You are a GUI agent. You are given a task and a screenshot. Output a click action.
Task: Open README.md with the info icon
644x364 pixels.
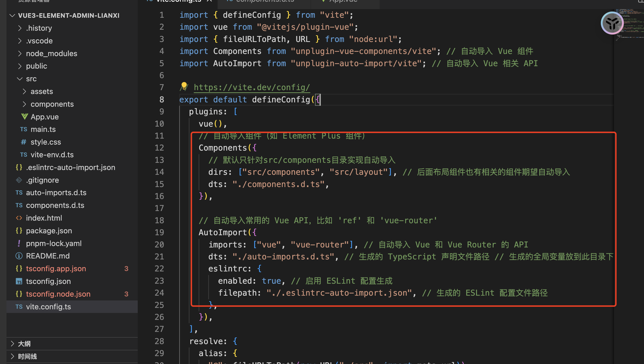(x=48, y=256)
